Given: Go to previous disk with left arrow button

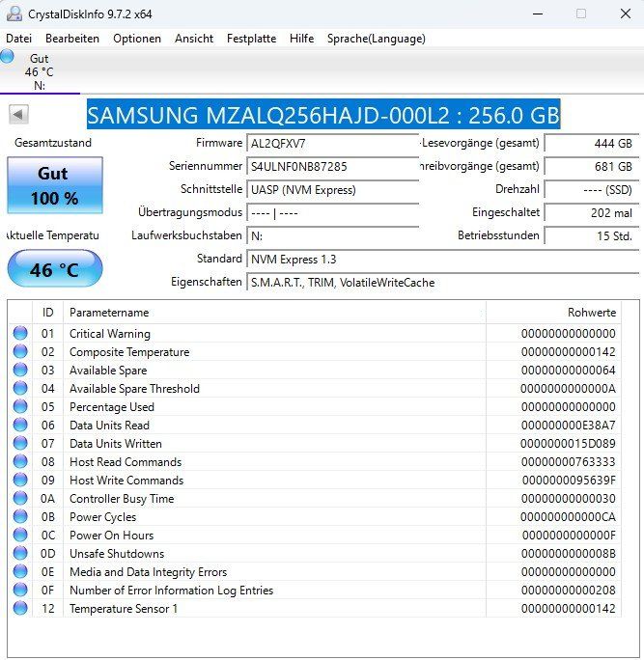Looking at the screenshot, I should tap(18, 115).
